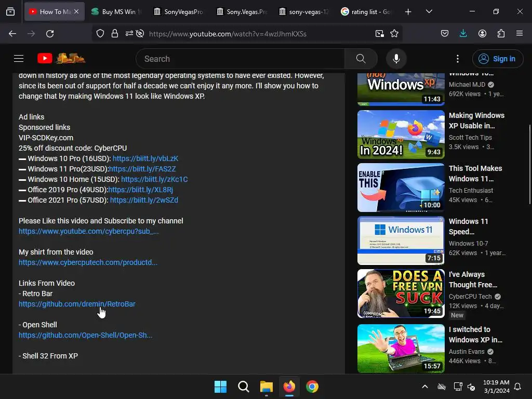Open Firefox View icon in the tab bar
Screen dimensions: 532x399
coord(10,12)
